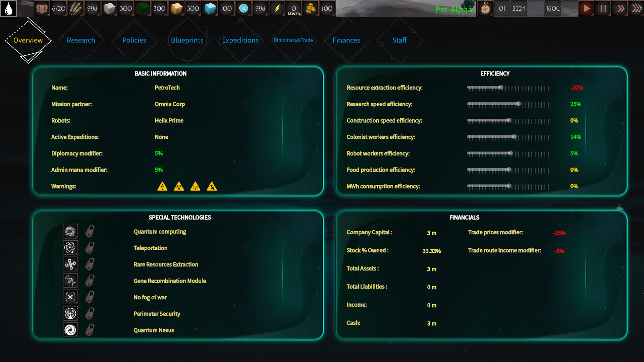Screen dimensions: 644x362
Task: Click the Quantum Nexus swirl icon
Action: 70,329
